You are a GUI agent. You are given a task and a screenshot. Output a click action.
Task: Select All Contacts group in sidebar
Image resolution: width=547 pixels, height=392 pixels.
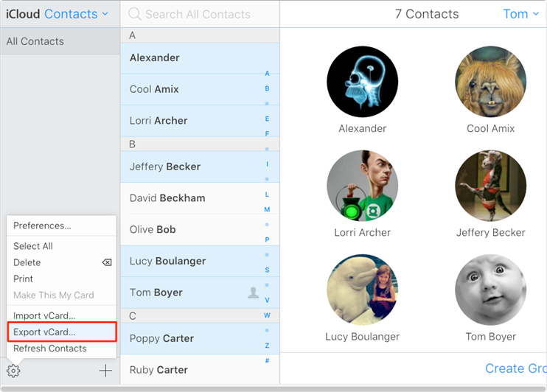60,41
